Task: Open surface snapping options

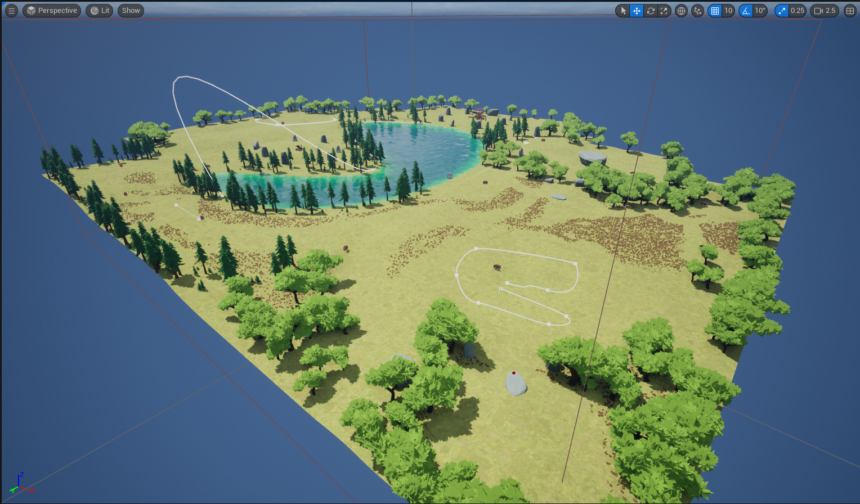Action: 697,11
